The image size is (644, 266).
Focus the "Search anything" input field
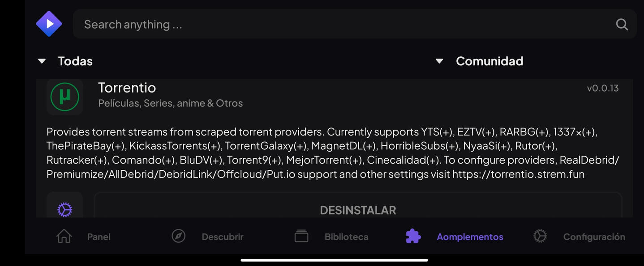point(340,24)
